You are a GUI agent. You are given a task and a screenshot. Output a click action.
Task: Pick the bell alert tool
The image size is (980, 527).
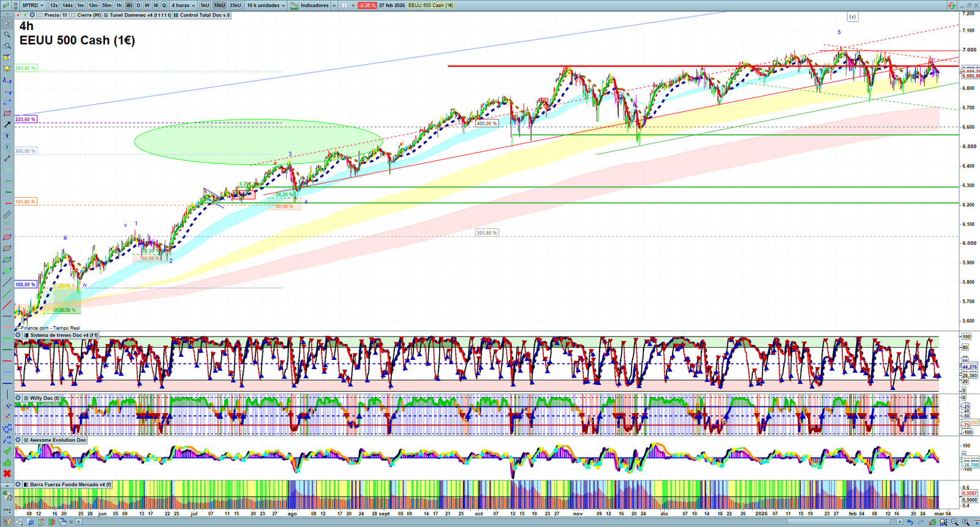pyautogui.click(x=7, y=69)
